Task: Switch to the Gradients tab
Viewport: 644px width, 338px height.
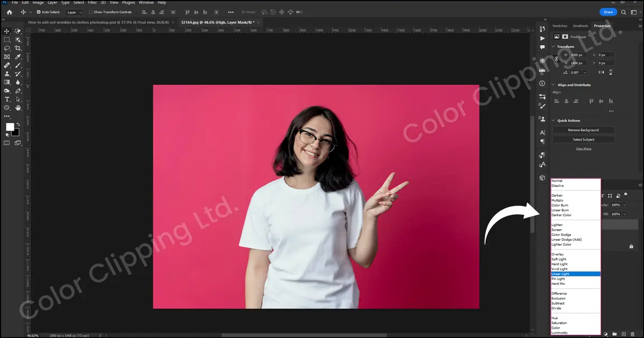Action: tap(580, 26)
